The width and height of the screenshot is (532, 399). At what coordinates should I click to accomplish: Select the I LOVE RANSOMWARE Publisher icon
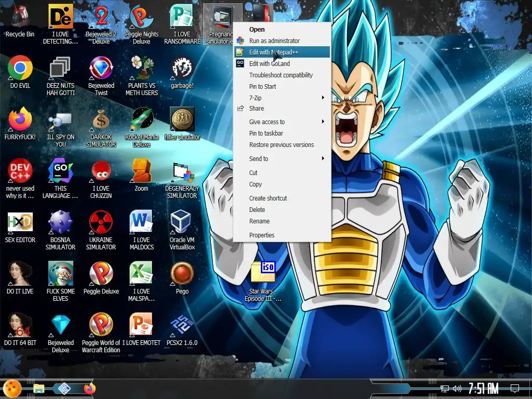click(182, 24)
